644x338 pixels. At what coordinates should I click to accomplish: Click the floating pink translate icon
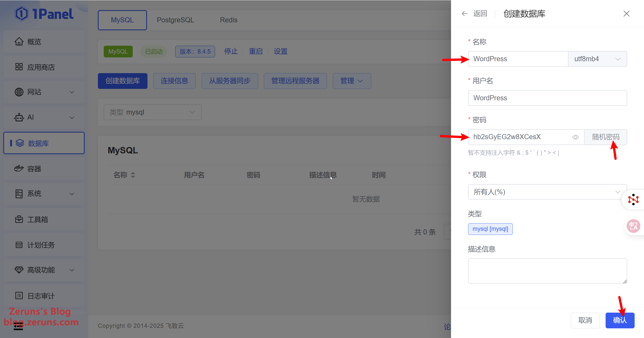tap(633, 226)
